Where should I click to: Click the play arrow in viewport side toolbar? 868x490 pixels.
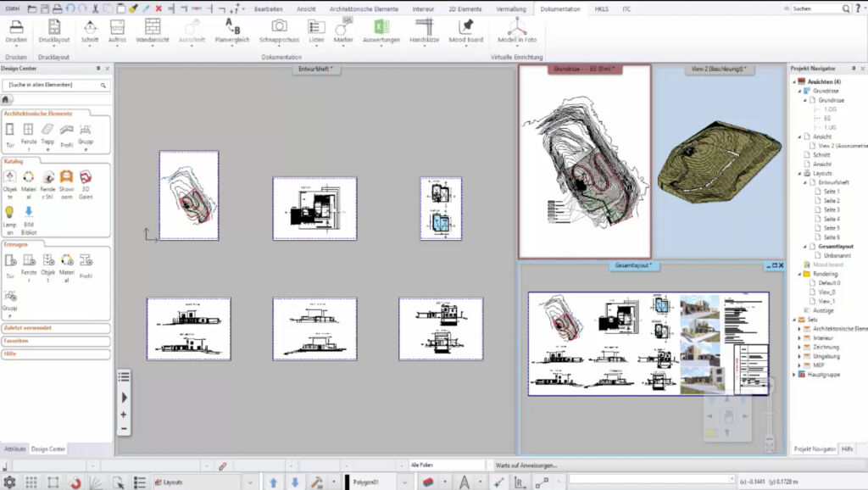(124, 397)
